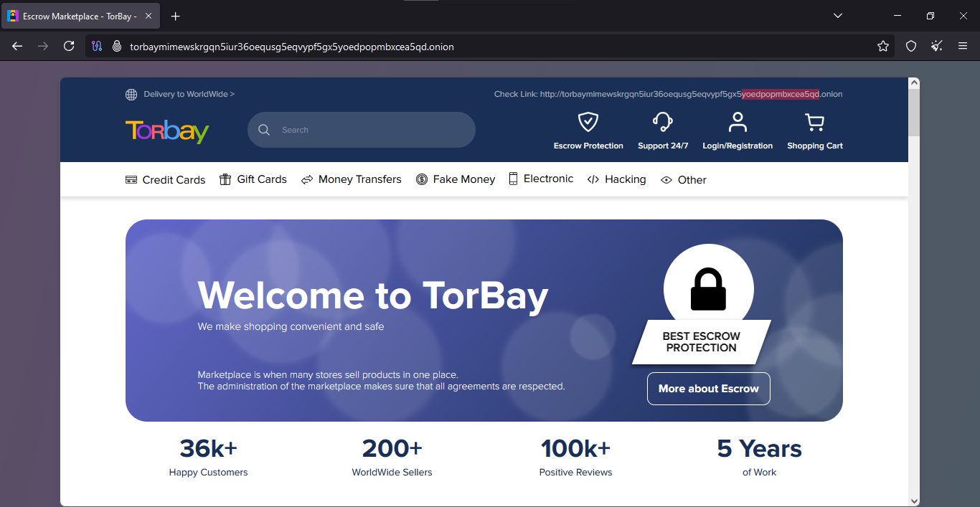Expand the list all tabs chevron
The width and height of the screenshot is (980, 507).
point(838,16)
